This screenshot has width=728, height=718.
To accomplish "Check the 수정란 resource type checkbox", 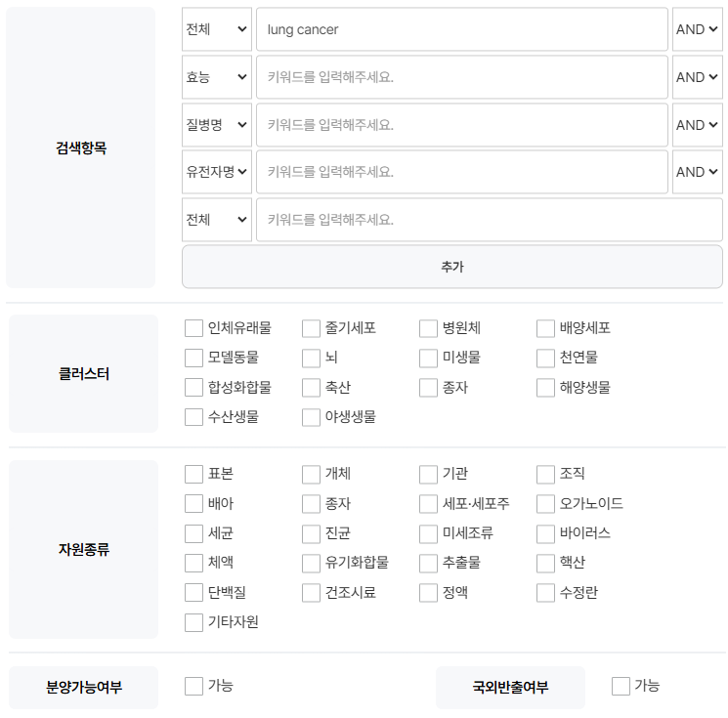I will [545, 593].
